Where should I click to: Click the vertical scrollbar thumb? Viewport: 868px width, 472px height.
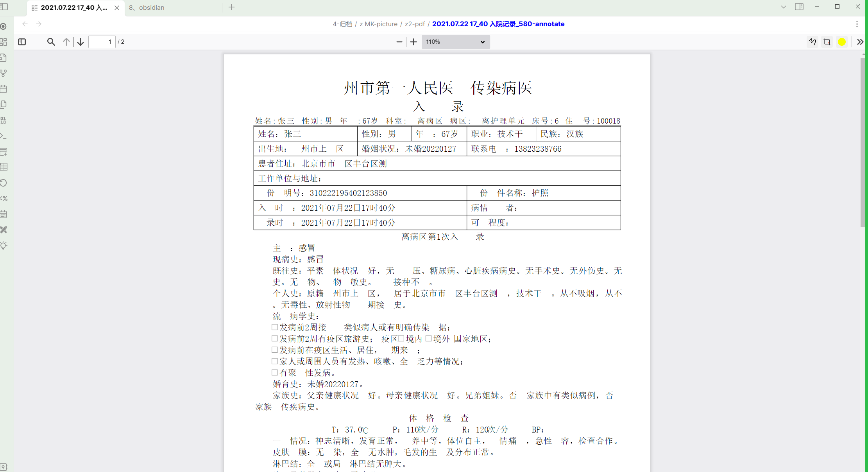click(x=863, y=142)
